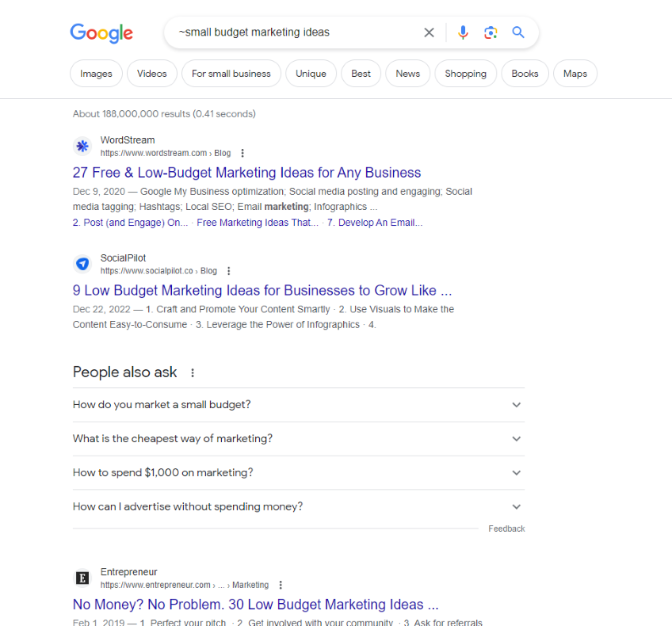Click the wordstream.com URL breadcrumb
The image size is (672, 626).
(166, 153)
